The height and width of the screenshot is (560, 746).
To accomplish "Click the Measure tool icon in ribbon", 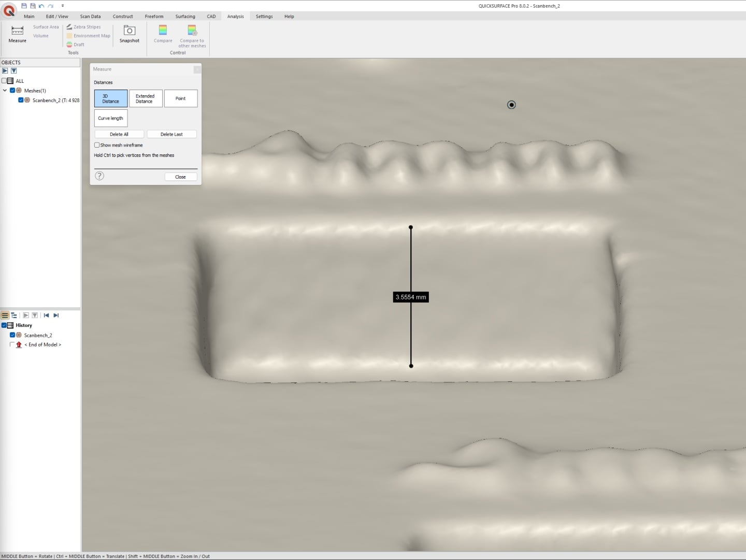I will 17,31.
